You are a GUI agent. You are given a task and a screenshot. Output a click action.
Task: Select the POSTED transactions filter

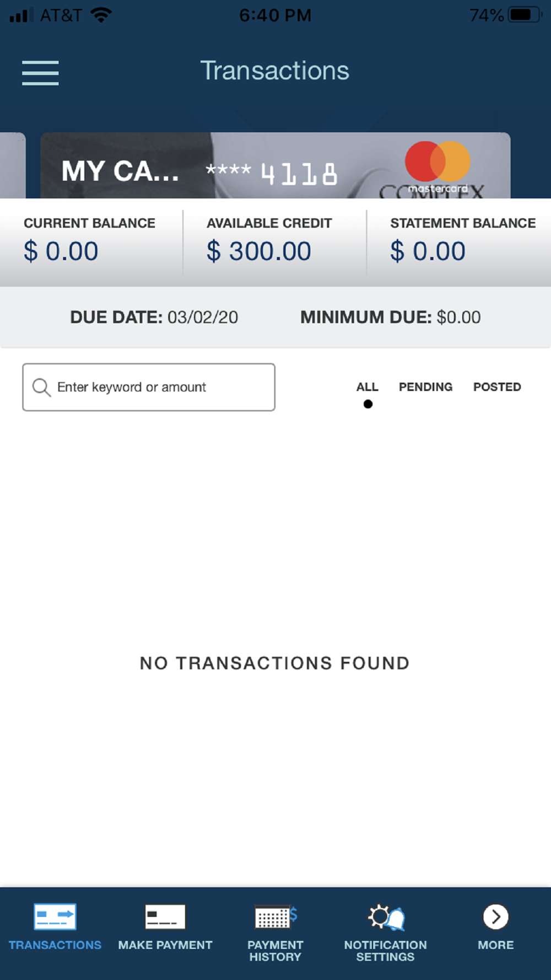(497, 387)
